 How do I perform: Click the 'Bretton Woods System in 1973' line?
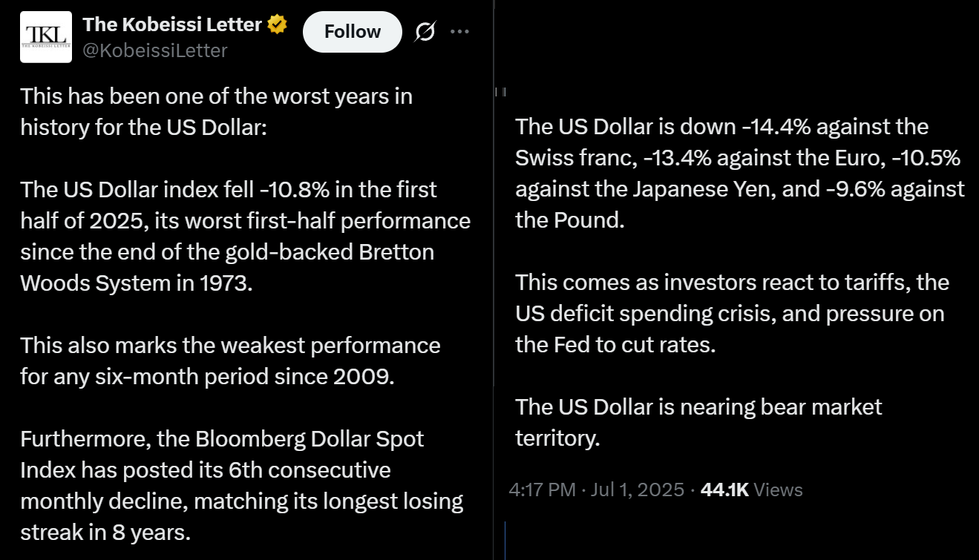[137, 283]
